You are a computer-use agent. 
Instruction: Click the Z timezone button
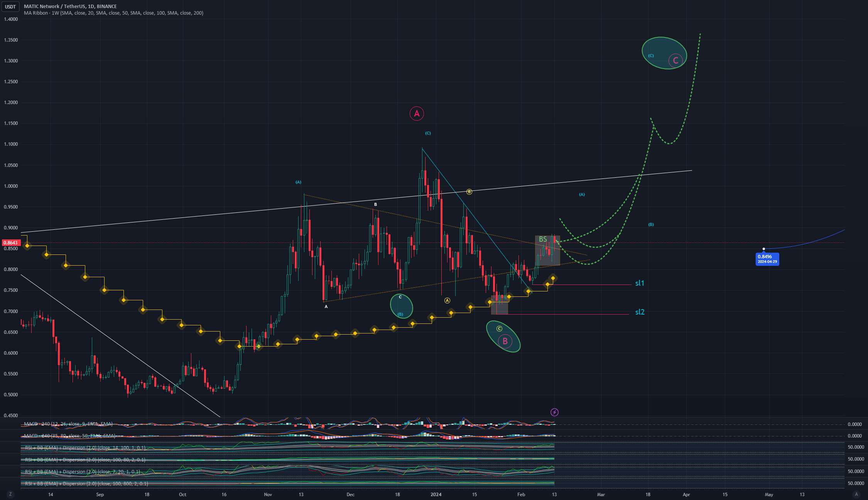click(x=10, y=494)
